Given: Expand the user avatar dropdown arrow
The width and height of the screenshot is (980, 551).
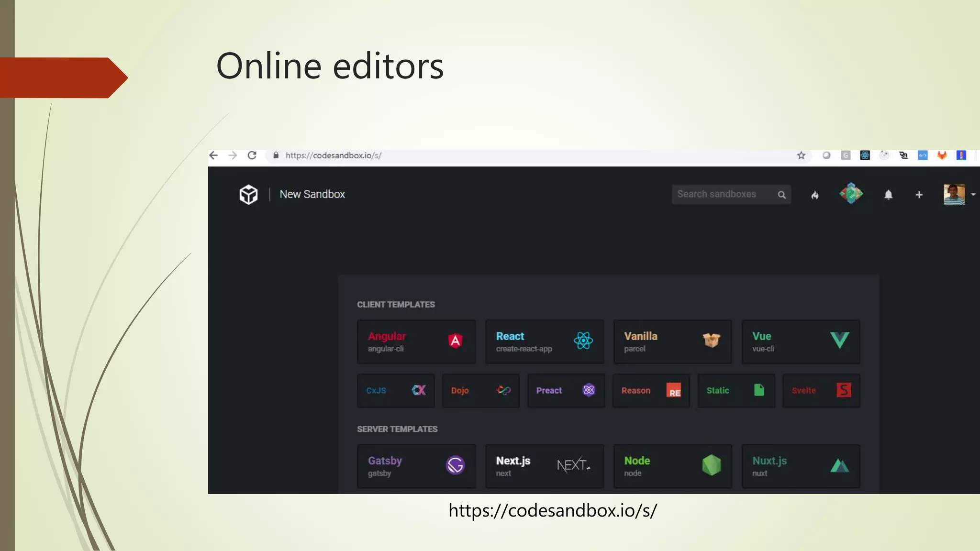Looking at the screenshot, I should click(973, 195).
